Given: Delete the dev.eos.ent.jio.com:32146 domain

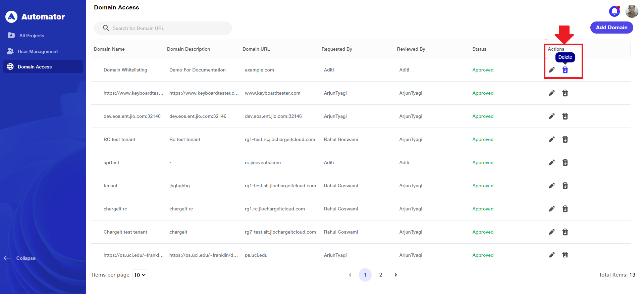Looking at the screenshot, I should coord(565,116).
